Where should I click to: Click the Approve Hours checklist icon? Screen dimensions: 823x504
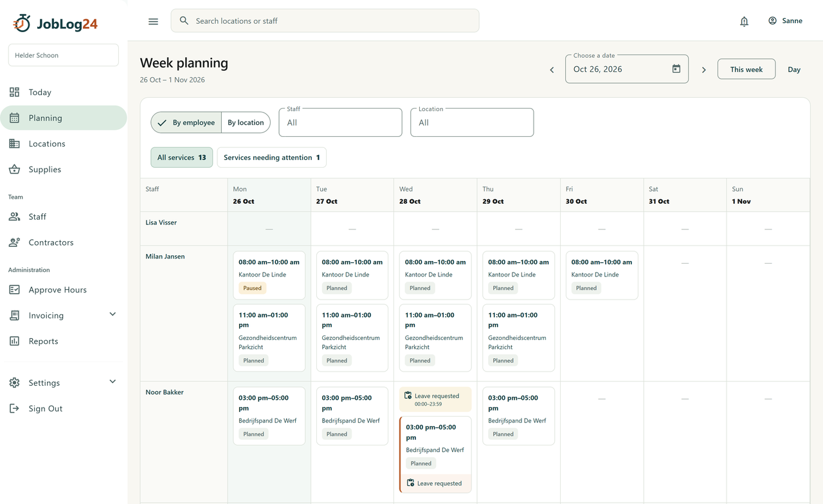point(14,289)
